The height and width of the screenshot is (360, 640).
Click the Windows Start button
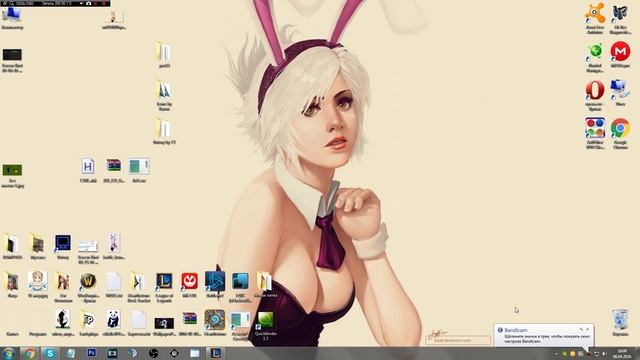[9, 353]
